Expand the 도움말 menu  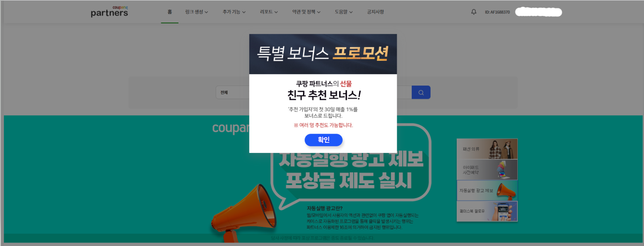click(344, 12)
